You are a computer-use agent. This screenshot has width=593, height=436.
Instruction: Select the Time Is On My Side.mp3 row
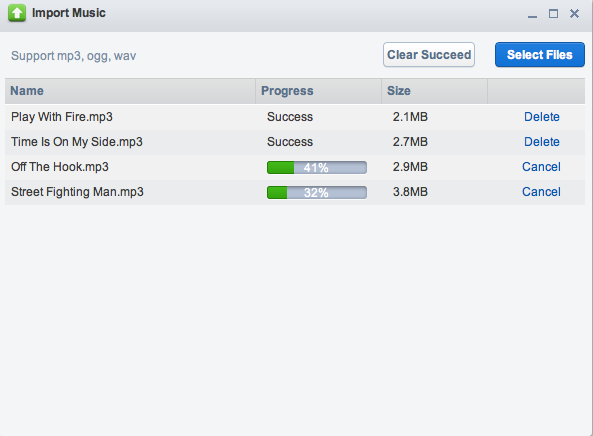[x=295, y=142]
